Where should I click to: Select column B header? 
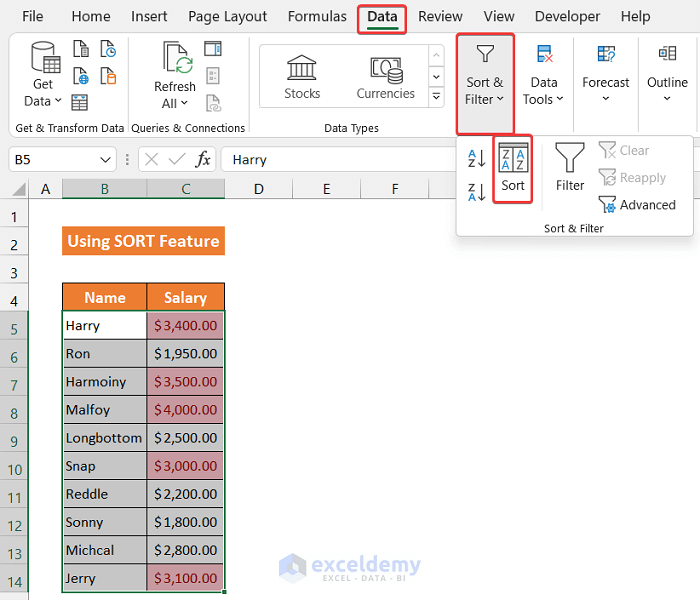tap(104, 189)
